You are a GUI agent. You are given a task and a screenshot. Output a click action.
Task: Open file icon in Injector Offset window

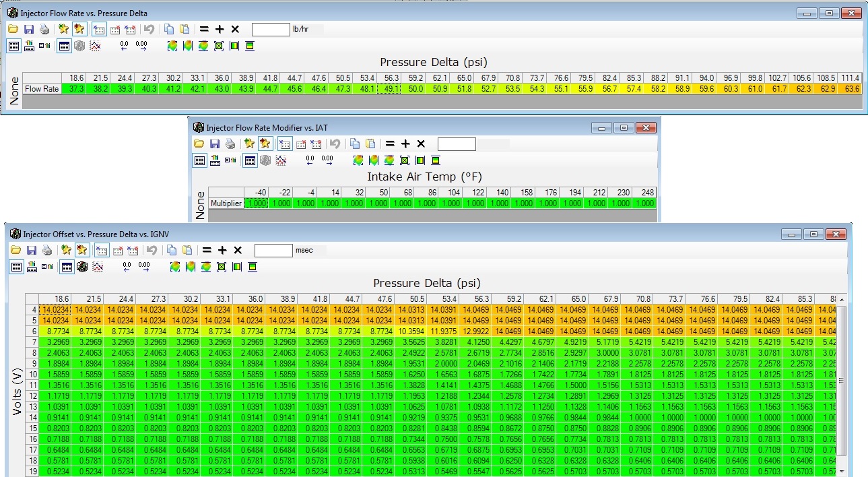[x=16, y=250]
